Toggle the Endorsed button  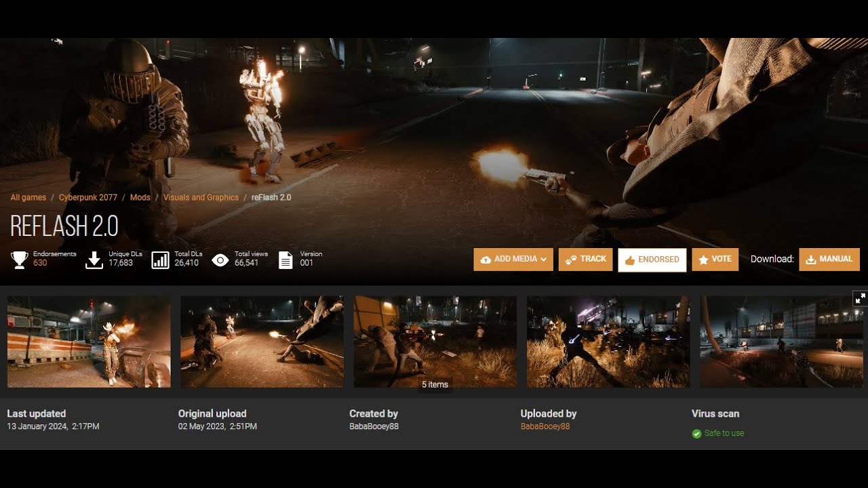coord(652,260)
